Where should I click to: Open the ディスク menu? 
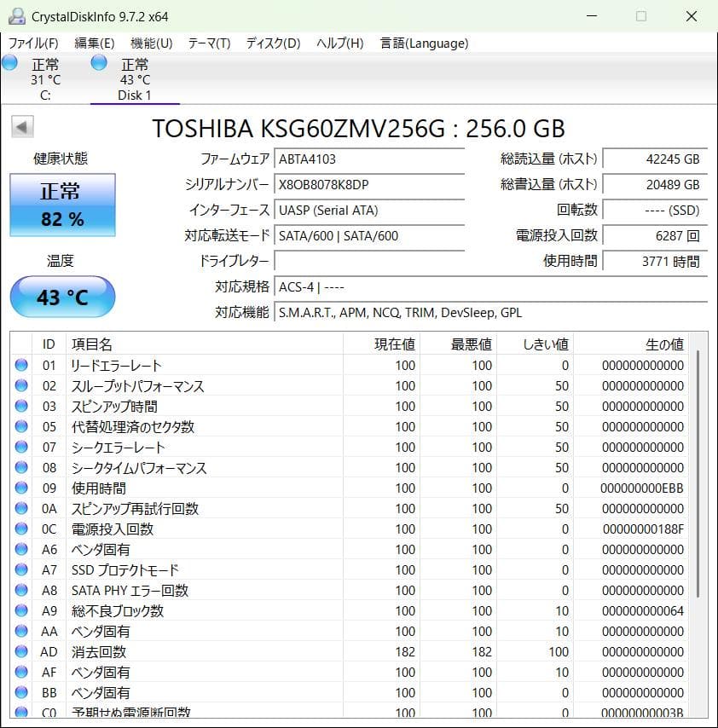pyautogui.click(x=271, y=43)
